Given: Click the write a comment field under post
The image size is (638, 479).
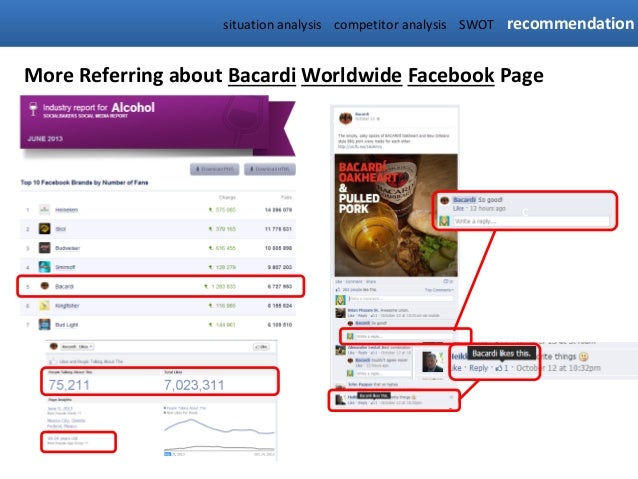Looking at the screenshot, I should coord(400,299).
